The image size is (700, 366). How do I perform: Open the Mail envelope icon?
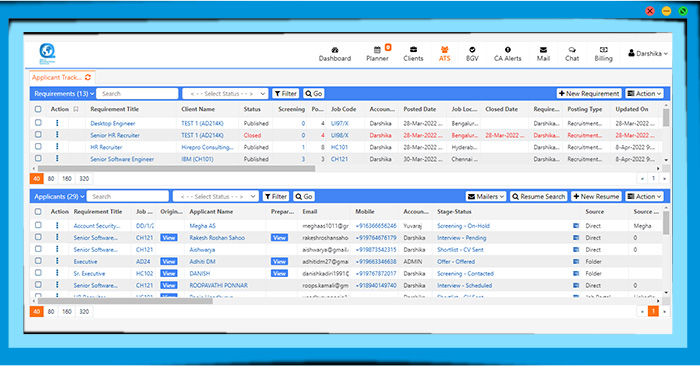543,50
